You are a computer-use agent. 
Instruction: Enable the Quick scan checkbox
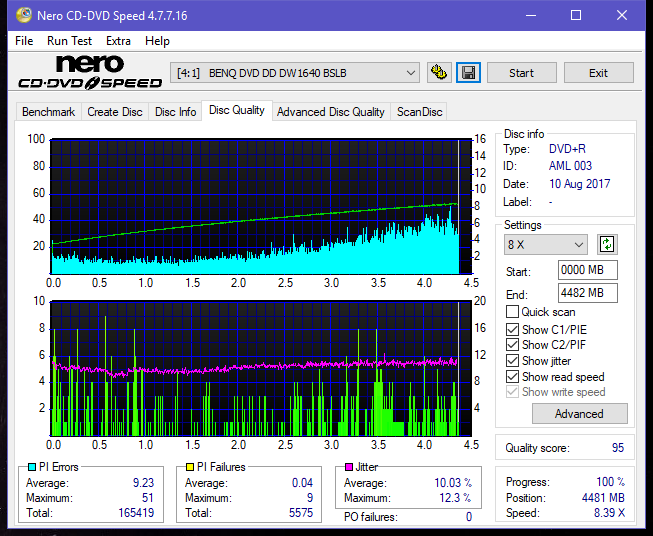coord(512,312)
